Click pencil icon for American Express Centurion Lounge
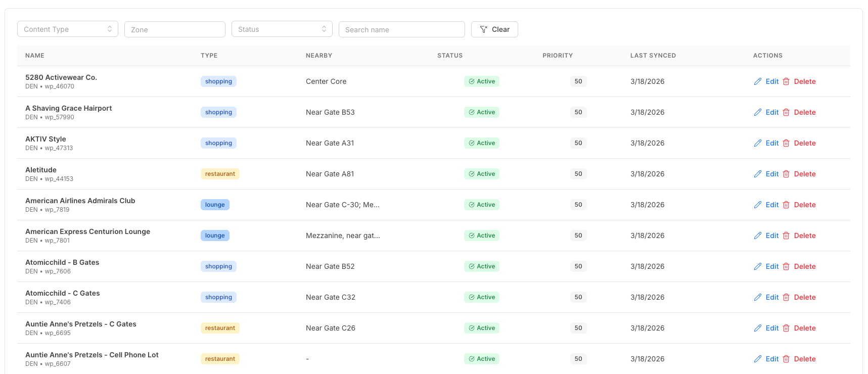Image resolution: width=868 pixels, height=374 pixels. (x=757, y=236)
